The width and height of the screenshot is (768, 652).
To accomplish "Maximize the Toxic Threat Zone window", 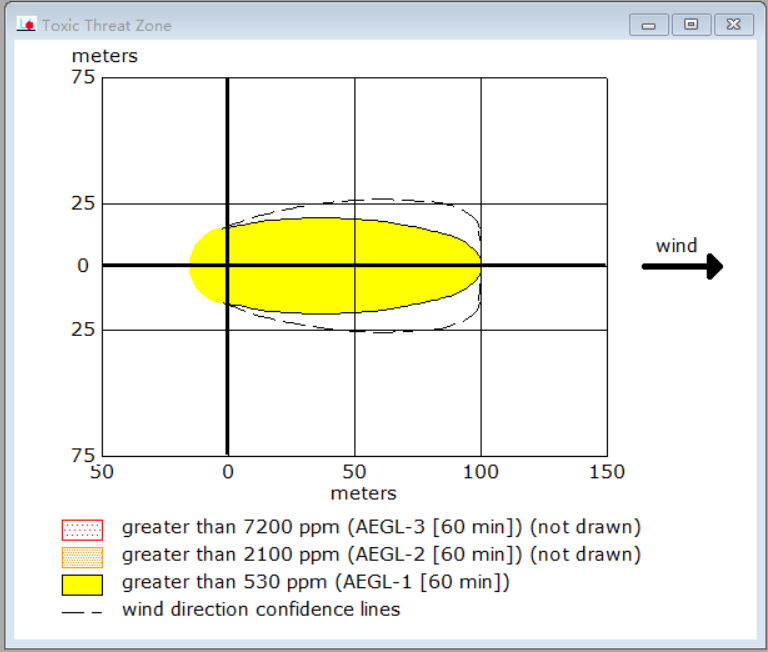I will 691,25.
